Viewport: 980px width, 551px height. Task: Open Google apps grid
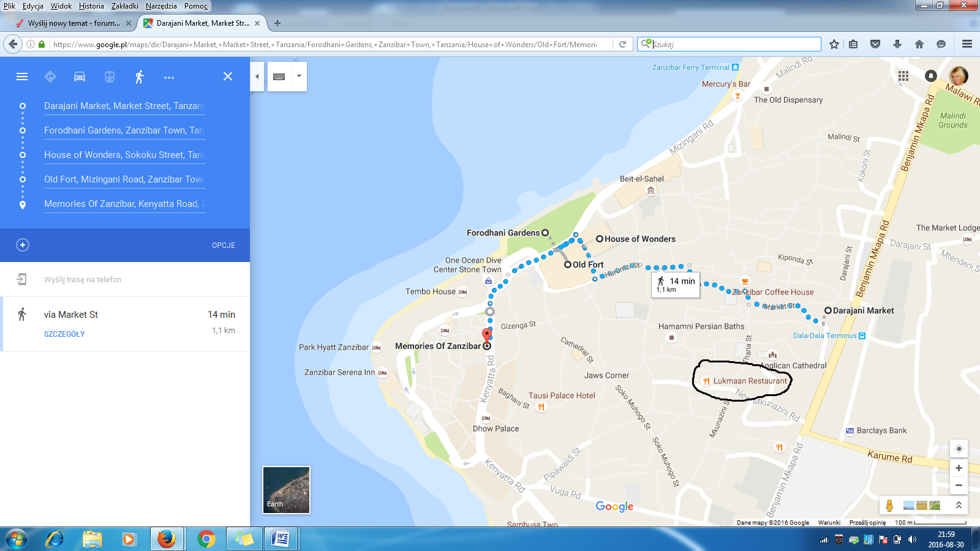[x=903, y=76]
